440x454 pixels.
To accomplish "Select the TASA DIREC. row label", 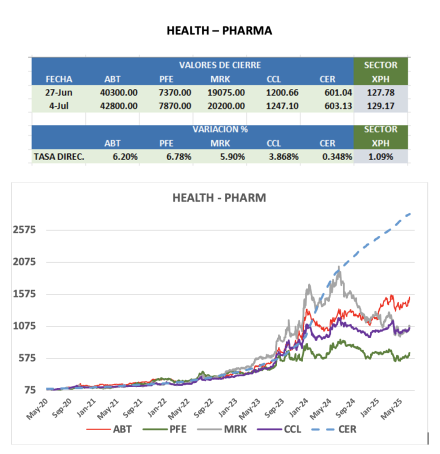I will pos(59,157).
